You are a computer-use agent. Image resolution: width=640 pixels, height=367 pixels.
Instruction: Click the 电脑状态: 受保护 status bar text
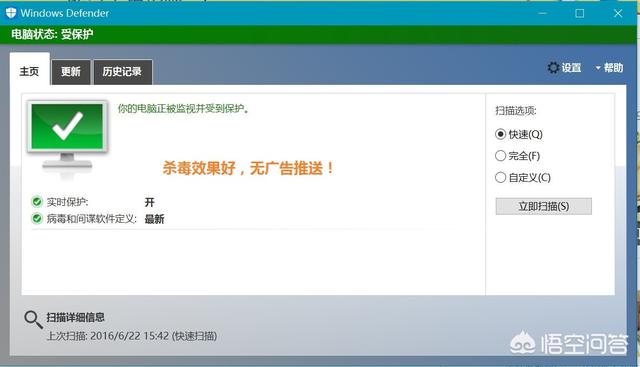52,34
